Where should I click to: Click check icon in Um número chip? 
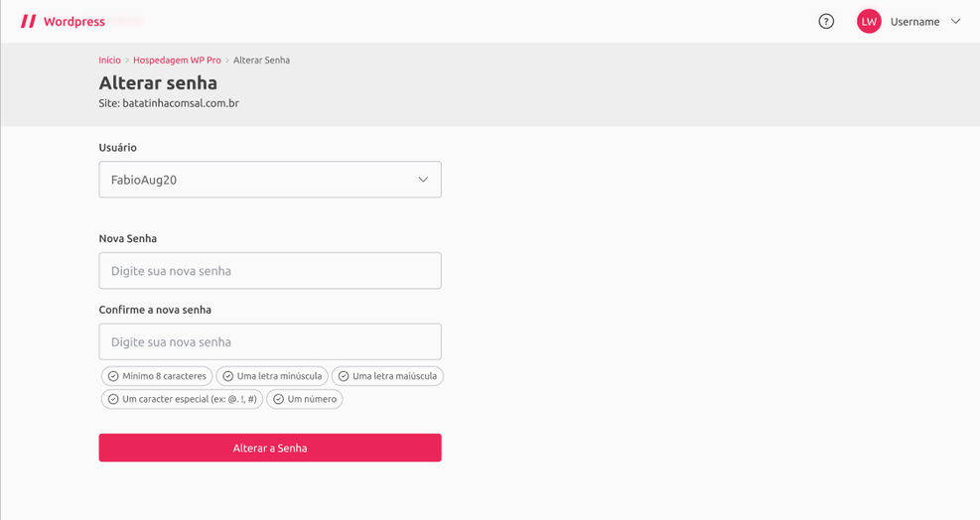pyautogui.click(x=279, y=399)
